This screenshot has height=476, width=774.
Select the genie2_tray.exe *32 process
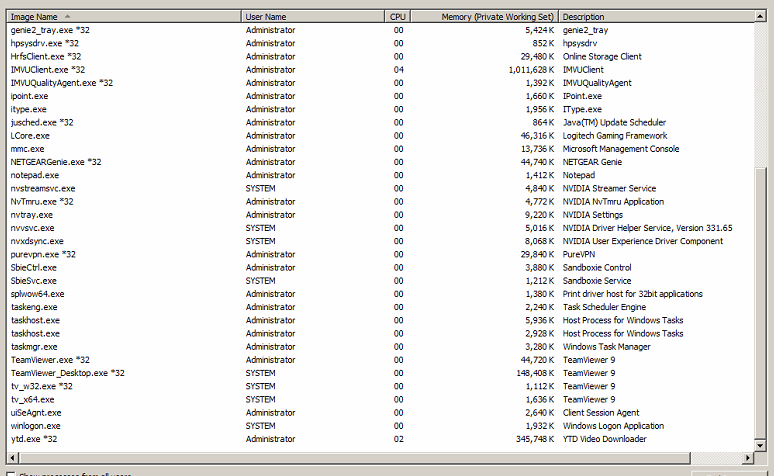coord(380,30)
